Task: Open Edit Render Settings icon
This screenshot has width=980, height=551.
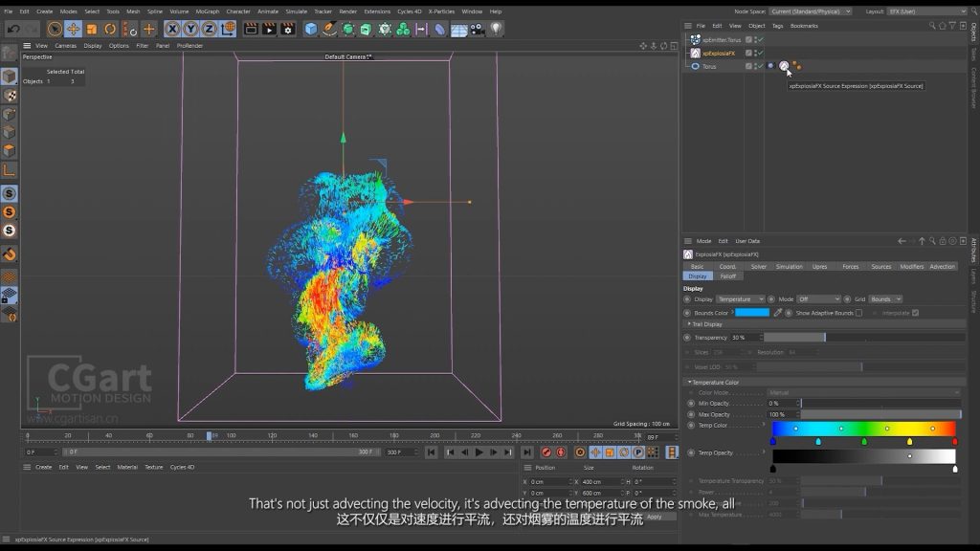Action: pos(287,29)
